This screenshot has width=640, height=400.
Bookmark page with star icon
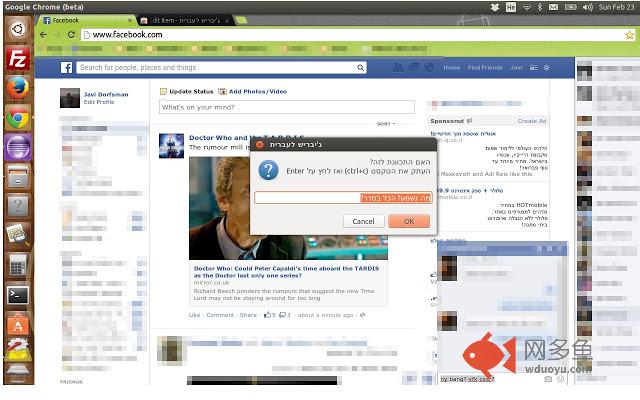click(x=630, y=35)
